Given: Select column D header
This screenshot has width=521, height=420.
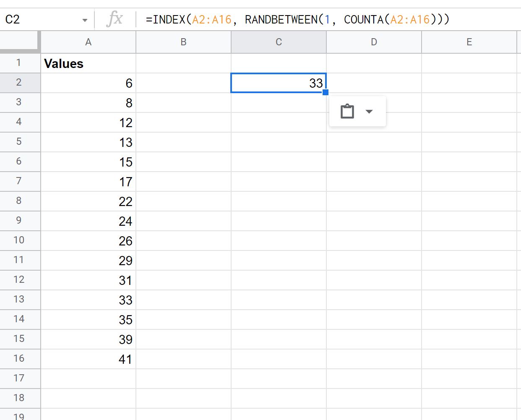Looking at the screenshot, I should click(x=374, y=42).
